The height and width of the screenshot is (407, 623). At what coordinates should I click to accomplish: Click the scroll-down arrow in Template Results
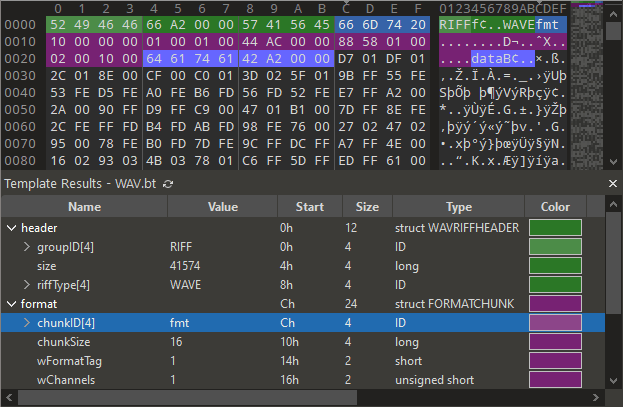pos(613,381)
